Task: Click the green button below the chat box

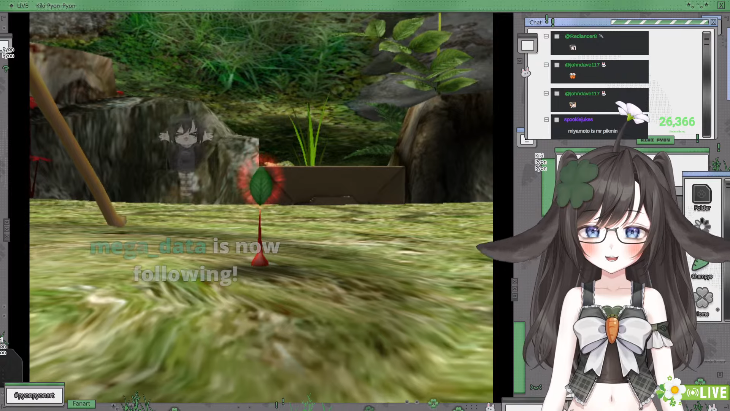Action: tap(655, 140)
